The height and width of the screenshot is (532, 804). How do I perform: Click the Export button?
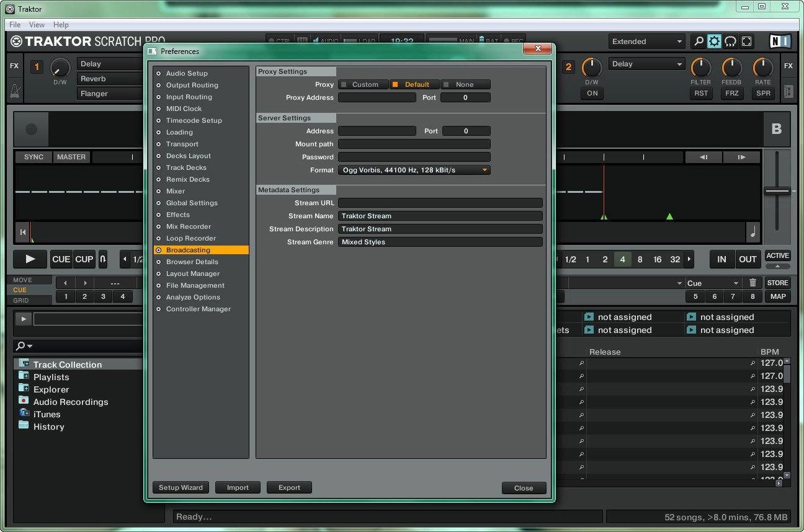coord(289,487)
